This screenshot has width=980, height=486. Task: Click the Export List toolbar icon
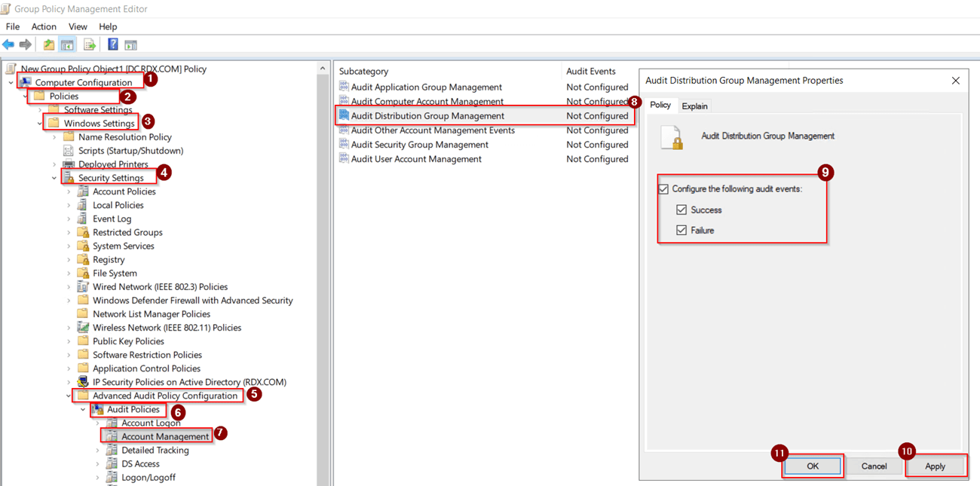click(88, 44)
